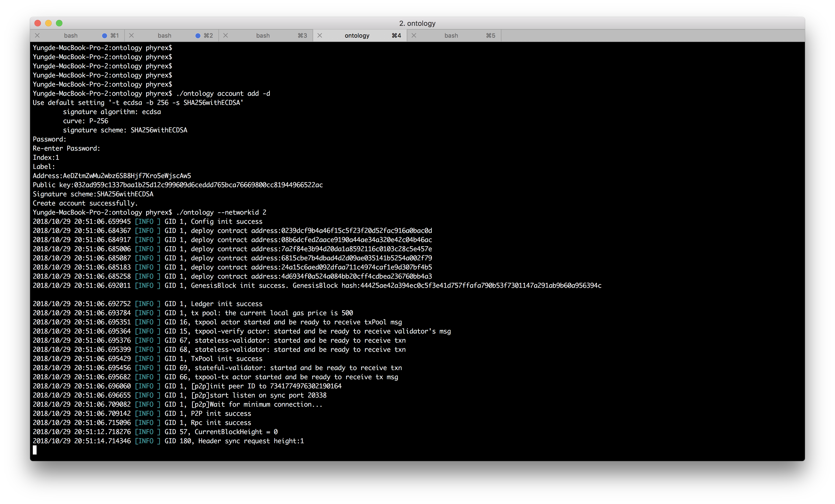Click contract address ending 5254a002f79
The image size is (835, 504).
(356, 258)
